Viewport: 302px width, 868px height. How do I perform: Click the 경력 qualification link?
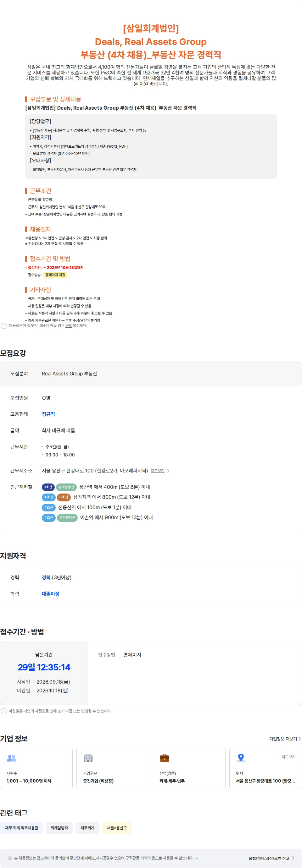tap(46, 577)
